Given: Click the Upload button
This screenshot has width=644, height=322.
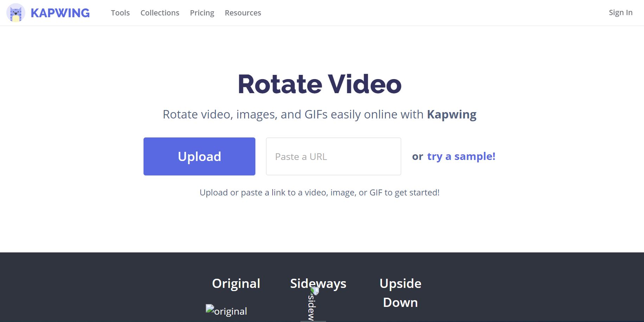Looking at the screenshot, I should coord(199,156).
